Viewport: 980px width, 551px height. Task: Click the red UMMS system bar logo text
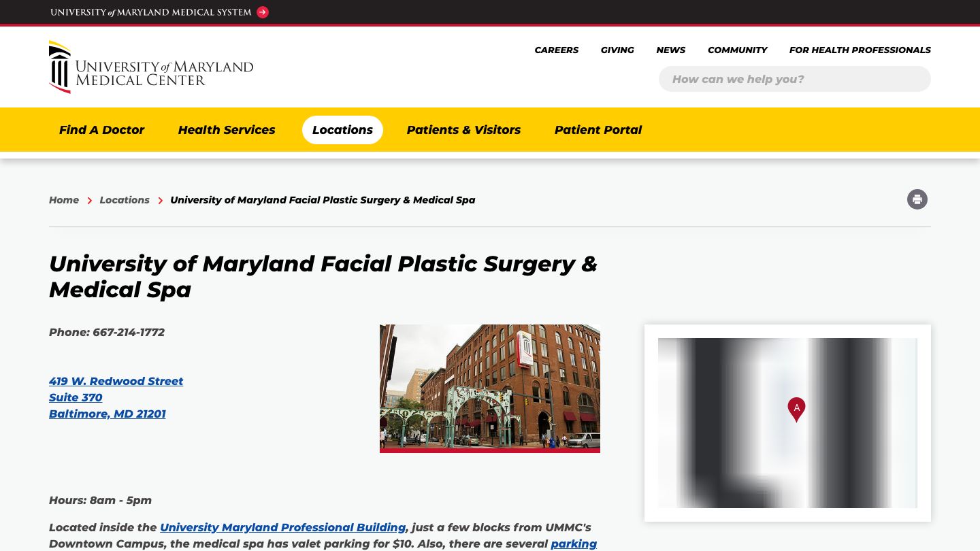point(151,12)
